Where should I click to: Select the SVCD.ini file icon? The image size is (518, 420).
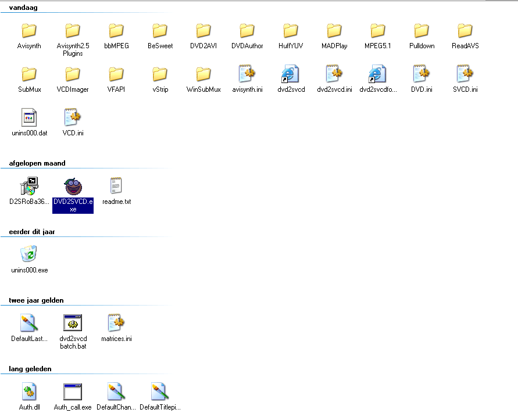pos(465,74)
